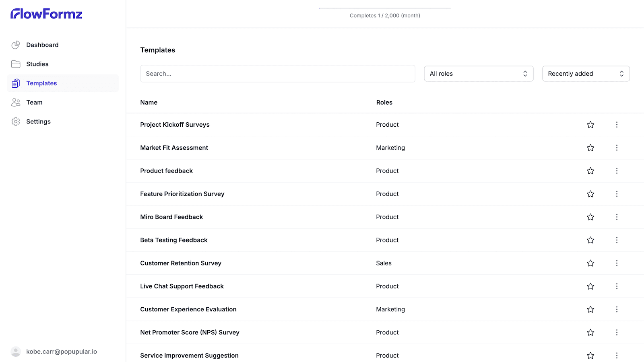The height and width of the screenshot is (362, 644).
Task: Open three-dot menu for Miro Board Feedback
Action: (616, 217)
